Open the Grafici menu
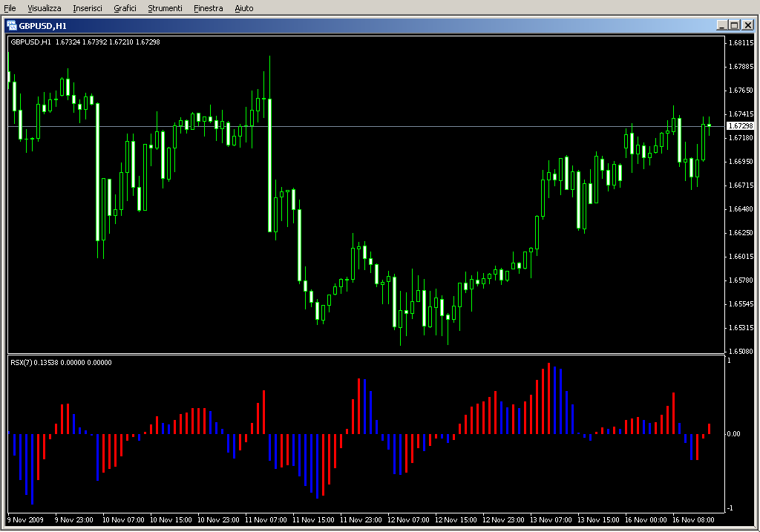Screen dimensions: 760x532 pyautogui.click(x=125, y=8)
